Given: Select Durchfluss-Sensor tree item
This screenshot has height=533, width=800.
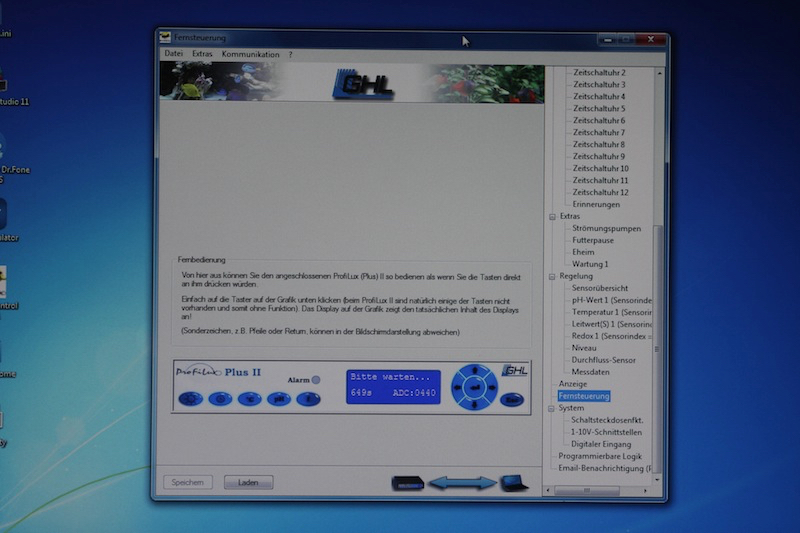Looking at the screenshot, I should [603, 360].
